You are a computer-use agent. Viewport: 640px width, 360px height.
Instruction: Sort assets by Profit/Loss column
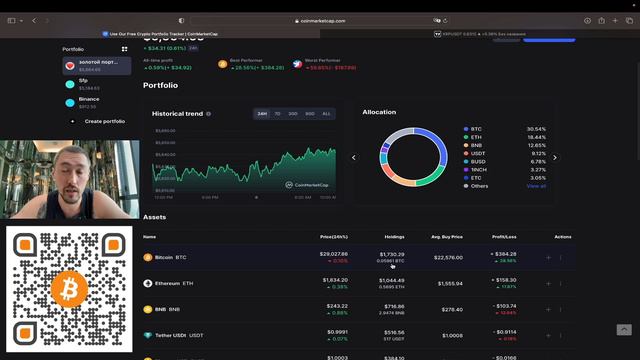tap(504, 237)
